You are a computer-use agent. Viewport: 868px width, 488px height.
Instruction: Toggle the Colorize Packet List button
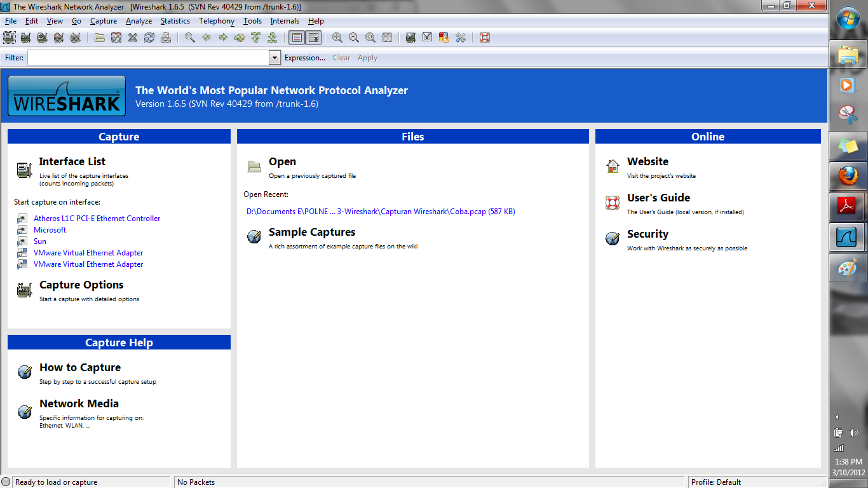click(x=296, y=37)
